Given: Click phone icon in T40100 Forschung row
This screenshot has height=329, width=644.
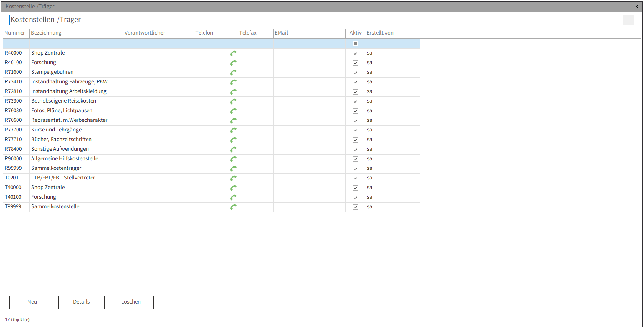Looking at the screenshot, I should coord(234,198).
